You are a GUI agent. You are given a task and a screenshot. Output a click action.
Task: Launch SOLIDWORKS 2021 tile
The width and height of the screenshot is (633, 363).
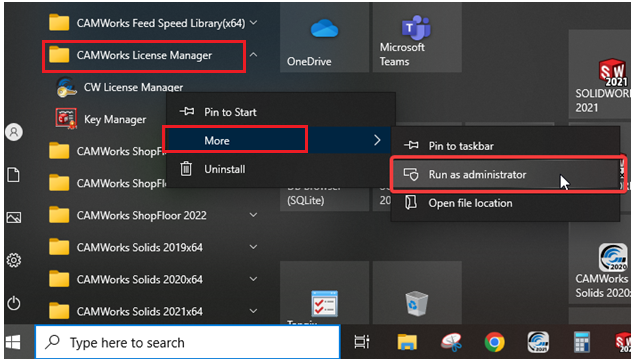coord(600,74)
